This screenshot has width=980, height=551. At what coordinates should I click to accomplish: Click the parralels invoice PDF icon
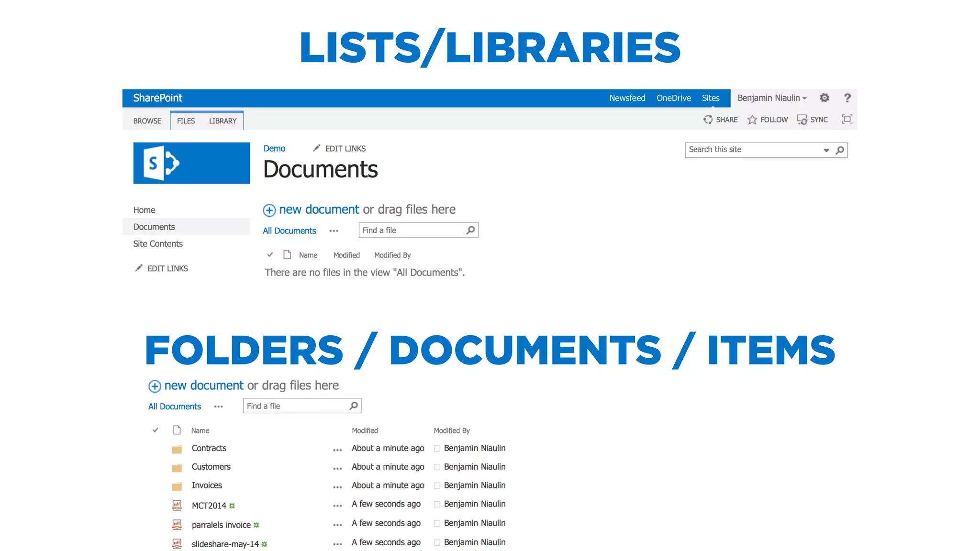(177, 525)
